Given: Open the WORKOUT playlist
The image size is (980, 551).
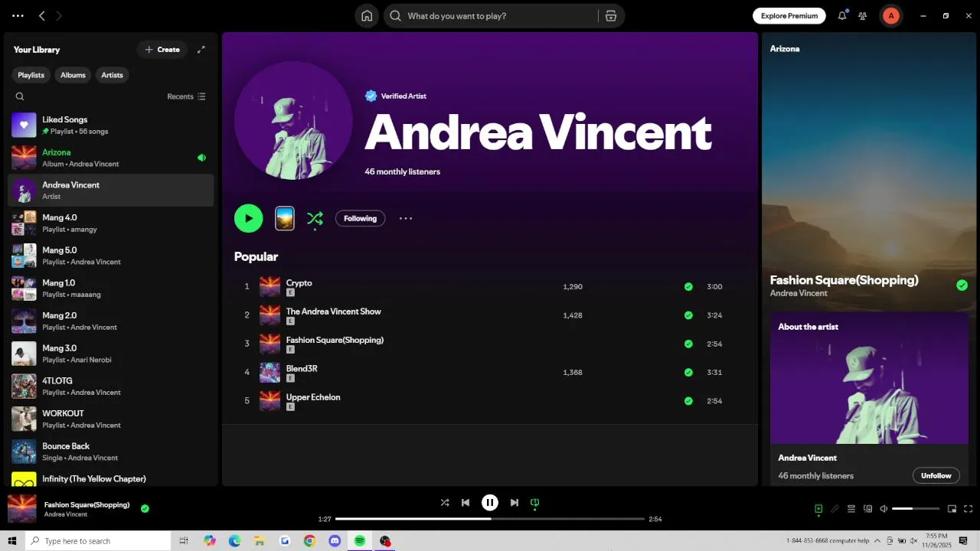Looking at the screenshot, I should pyautogui.click(x=111, y=419).
